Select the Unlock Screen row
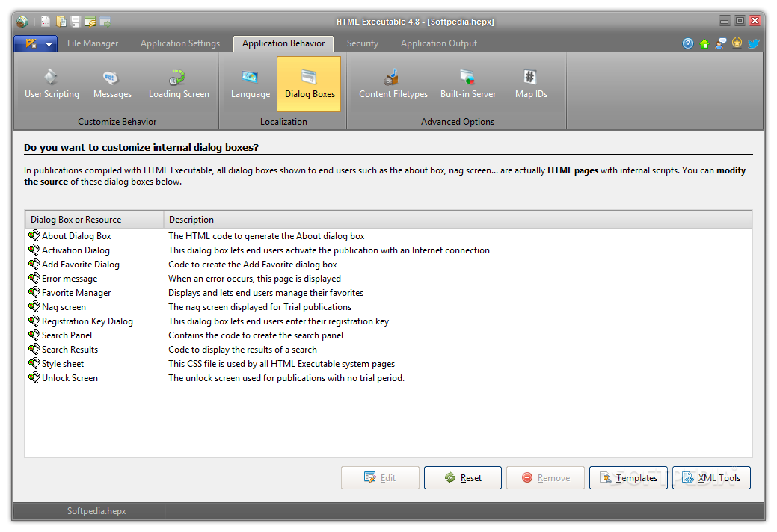 [388, 377]
